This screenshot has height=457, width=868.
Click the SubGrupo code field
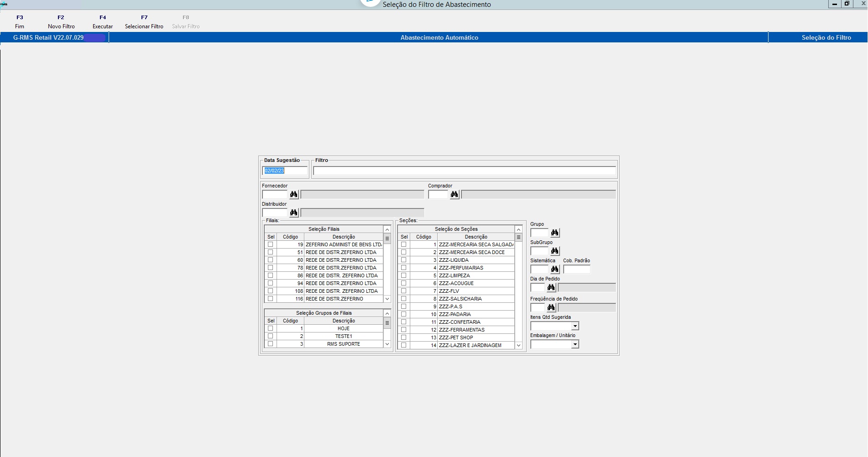[x=539, y=251]
